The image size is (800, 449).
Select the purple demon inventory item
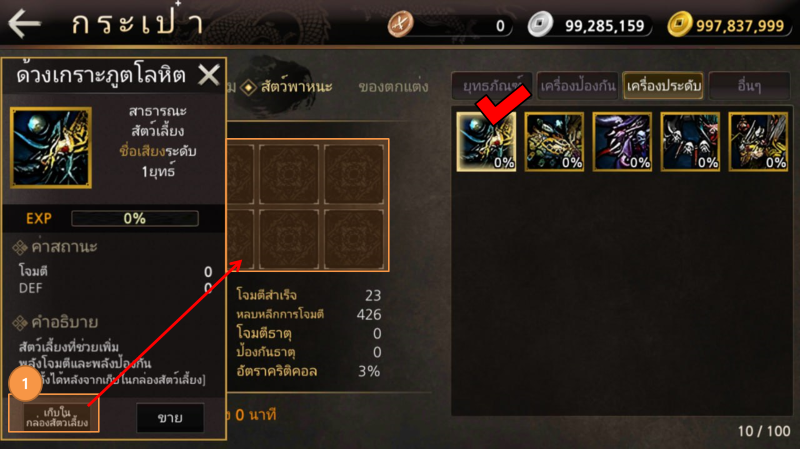click(622, 141)
